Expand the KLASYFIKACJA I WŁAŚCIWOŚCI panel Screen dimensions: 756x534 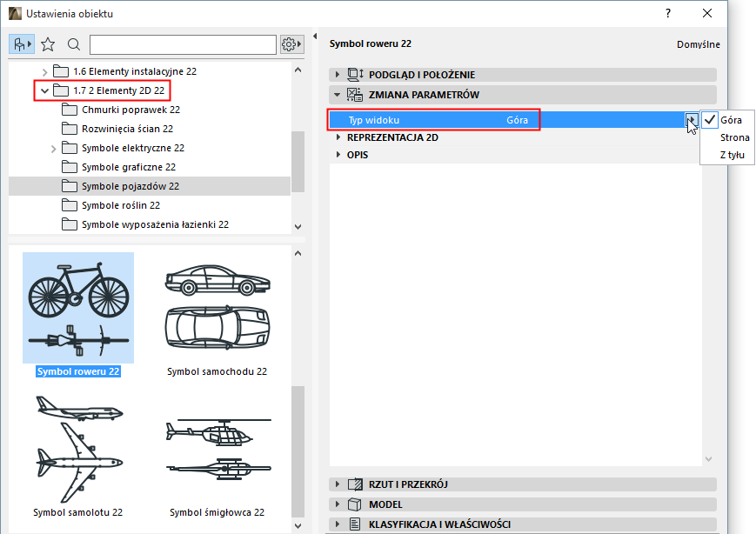pos(337,524)
